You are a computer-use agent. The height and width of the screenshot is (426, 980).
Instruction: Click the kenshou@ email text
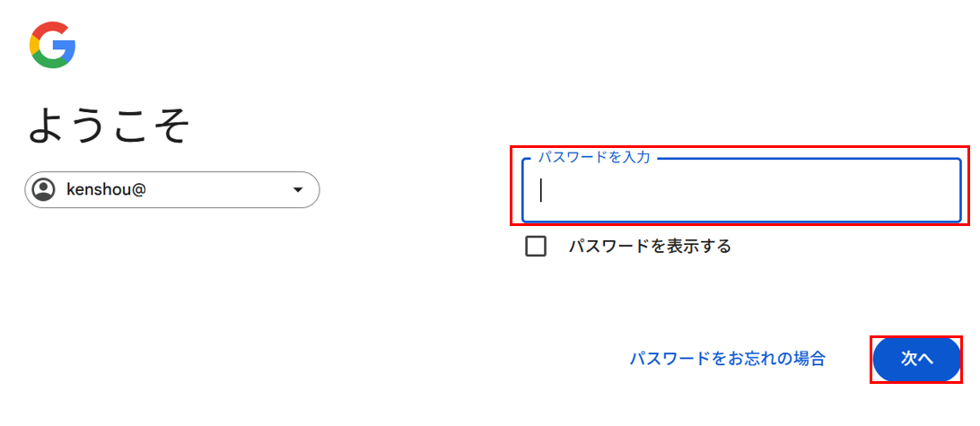tap(106, 189)
